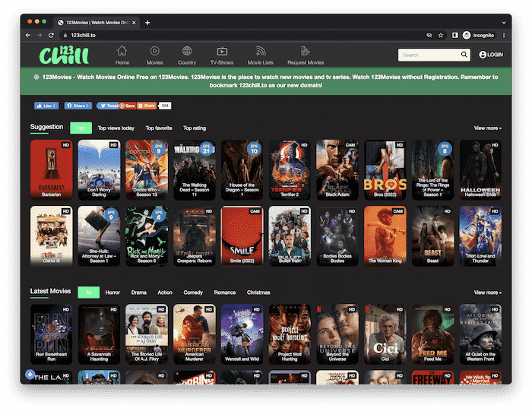
Task: Open The Walking Dead Season 11 poster
Action: tap(195, 170)
